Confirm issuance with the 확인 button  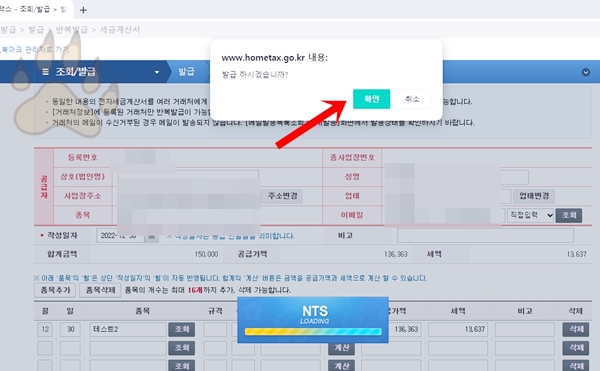pos(371,99)
